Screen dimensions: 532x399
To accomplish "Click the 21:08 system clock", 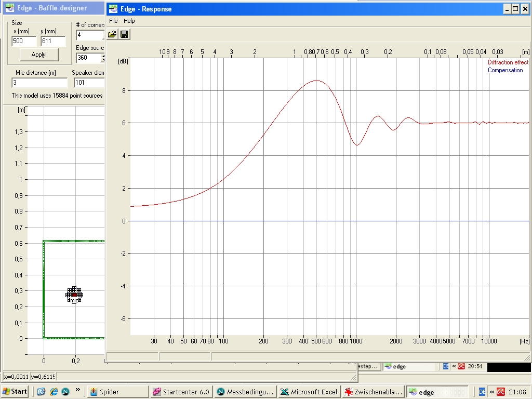I will tap(517, 392).
